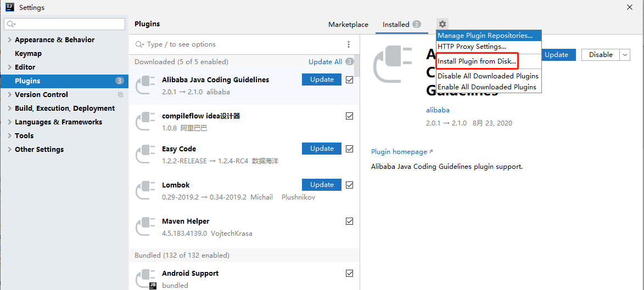
Task: Select Keymap in the settings tree
Action: [29, 54]
